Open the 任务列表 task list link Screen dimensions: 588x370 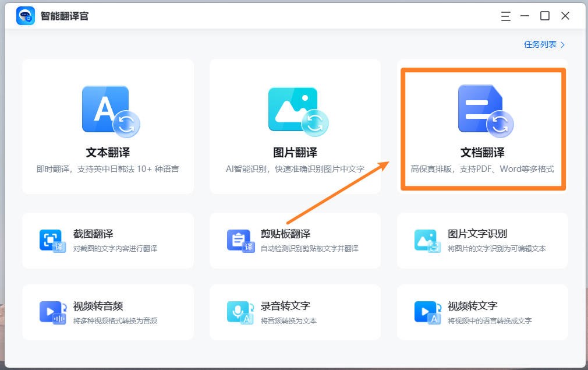coord(540,44)
